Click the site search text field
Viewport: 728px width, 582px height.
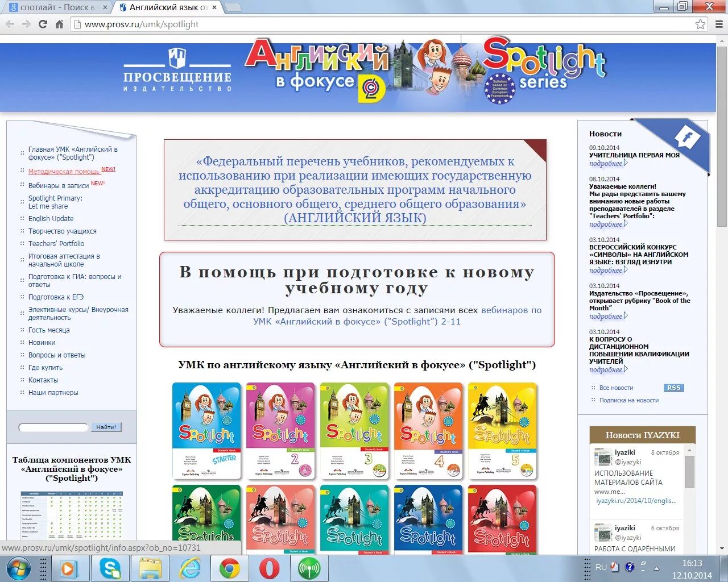tap(53, 427)
